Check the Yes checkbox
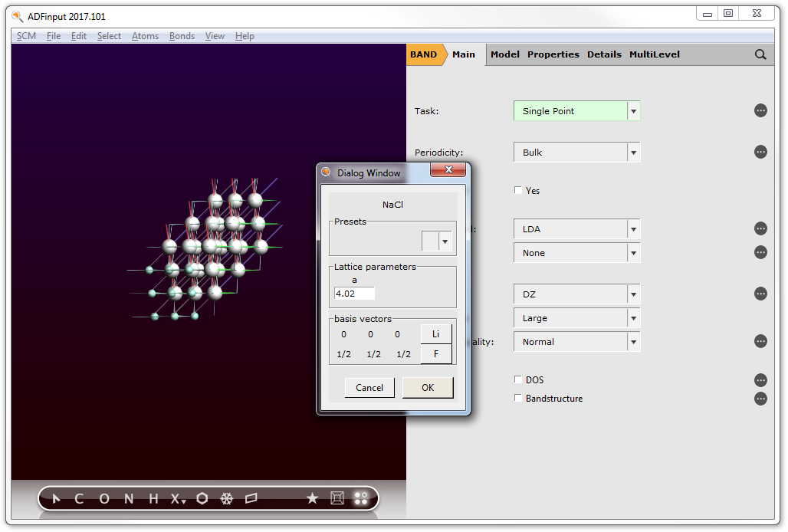Screen dimensions: 788x532 [x=518, y=190]
